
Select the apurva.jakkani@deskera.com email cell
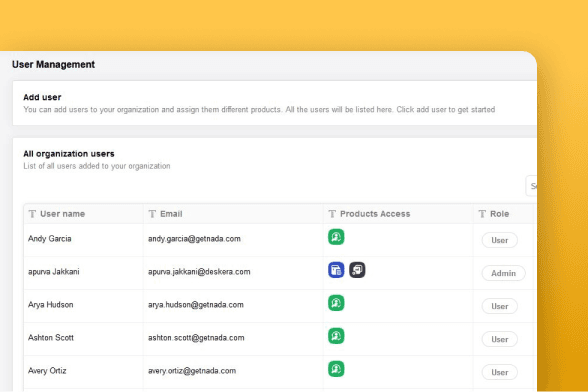click(x=233, y=273)
